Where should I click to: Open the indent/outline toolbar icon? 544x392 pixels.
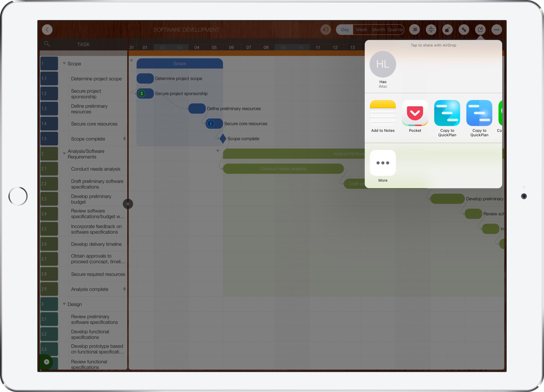[x=414, y=29]
